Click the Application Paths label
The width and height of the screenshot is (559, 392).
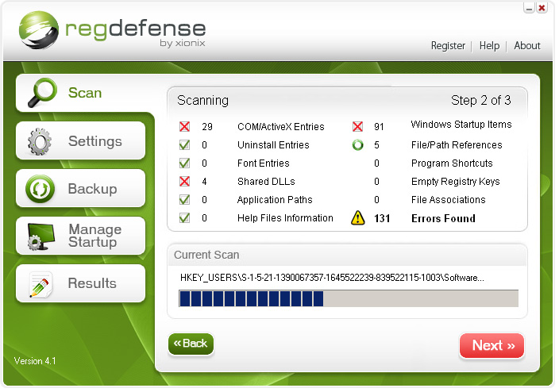[x=275, y=199]
